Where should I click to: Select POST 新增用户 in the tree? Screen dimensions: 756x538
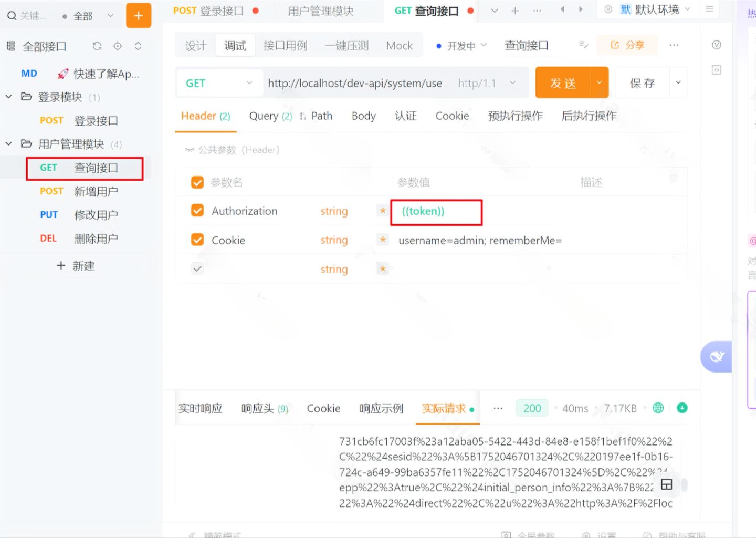[79, 191]
